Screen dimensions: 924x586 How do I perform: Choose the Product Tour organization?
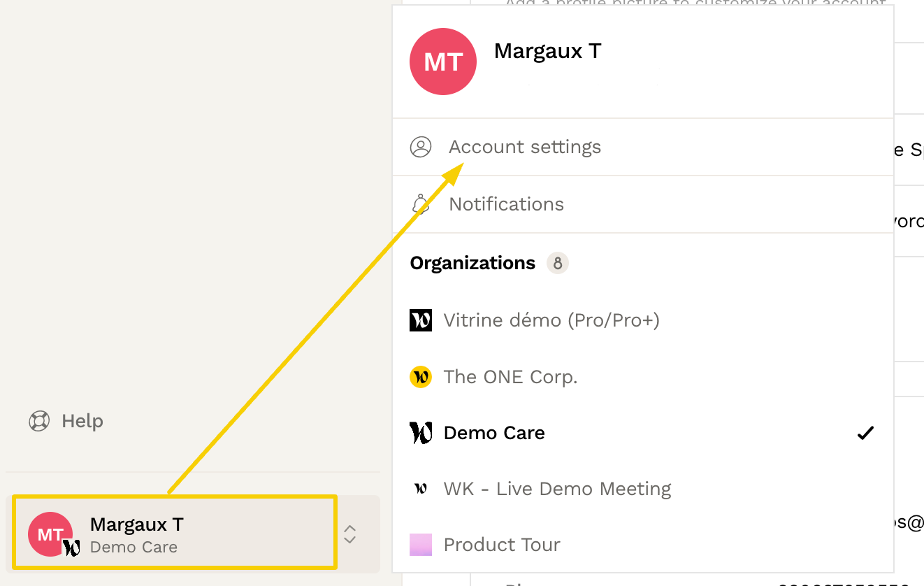pos(643,545)
